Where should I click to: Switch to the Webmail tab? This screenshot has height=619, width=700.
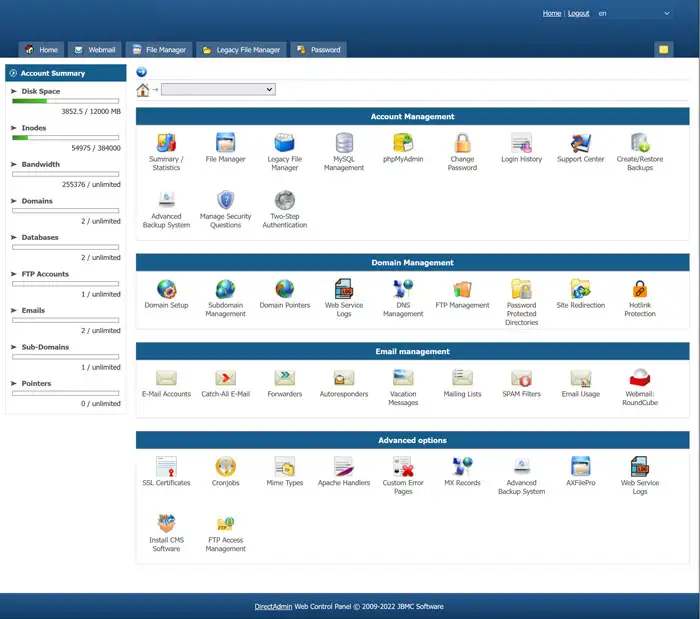point(95,50)
